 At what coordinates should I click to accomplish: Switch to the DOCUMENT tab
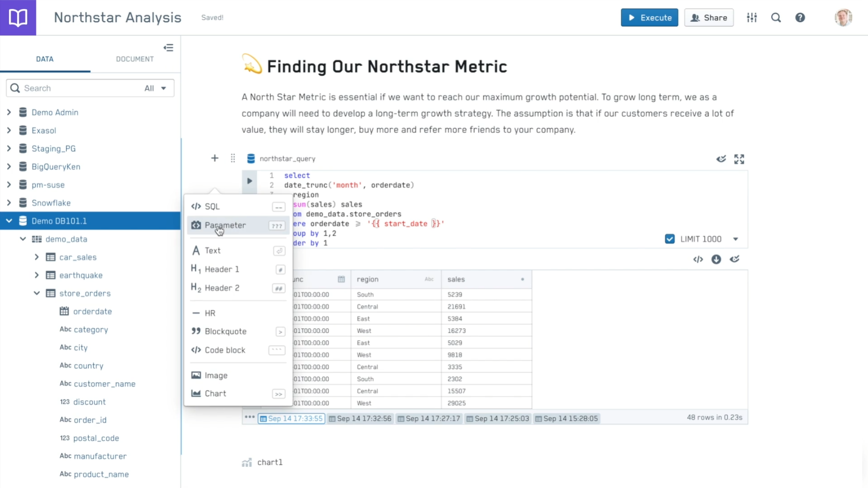click(135, 59)
